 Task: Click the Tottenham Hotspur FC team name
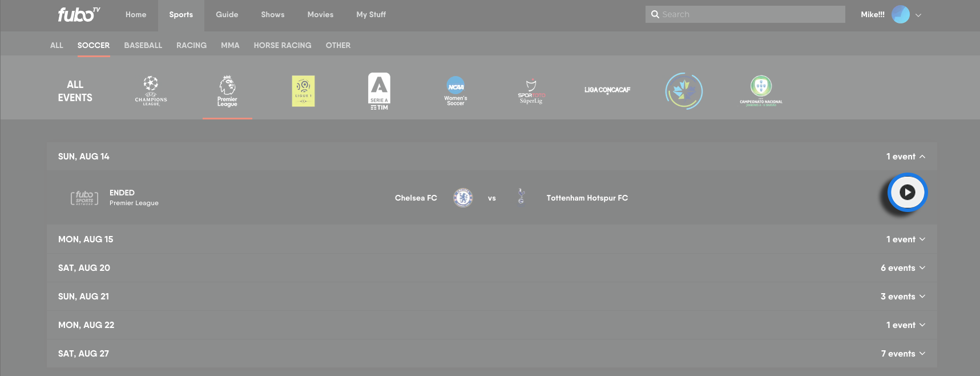click(x=587, y=198)
